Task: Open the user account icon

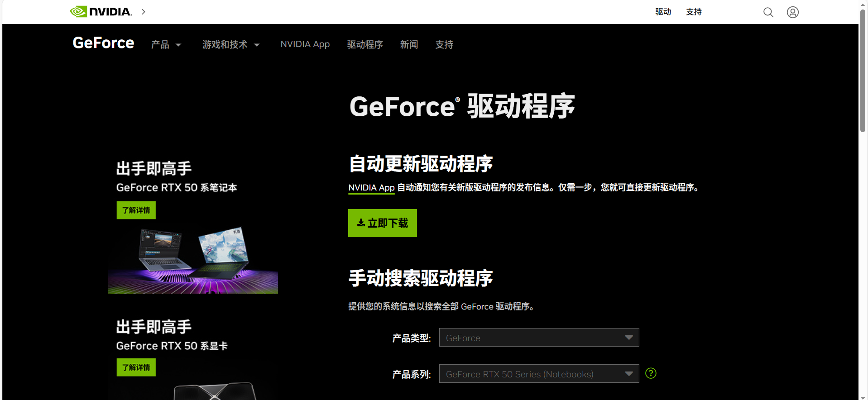Action: point(793,12)
